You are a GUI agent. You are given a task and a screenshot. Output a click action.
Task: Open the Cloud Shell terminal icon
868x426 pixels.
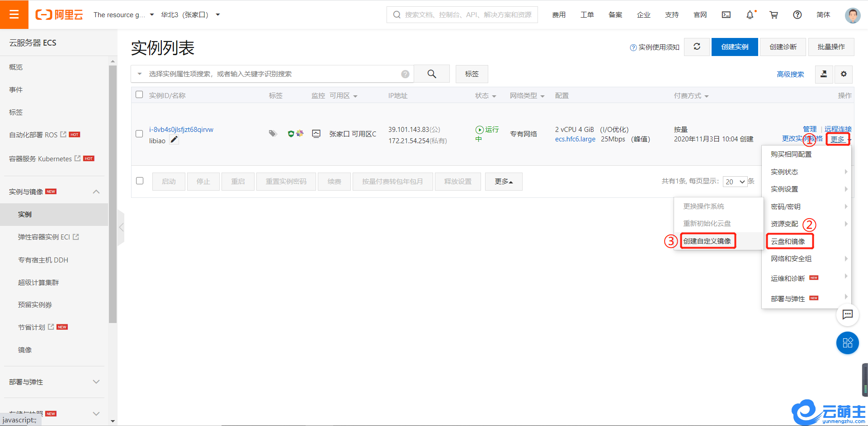726,15
